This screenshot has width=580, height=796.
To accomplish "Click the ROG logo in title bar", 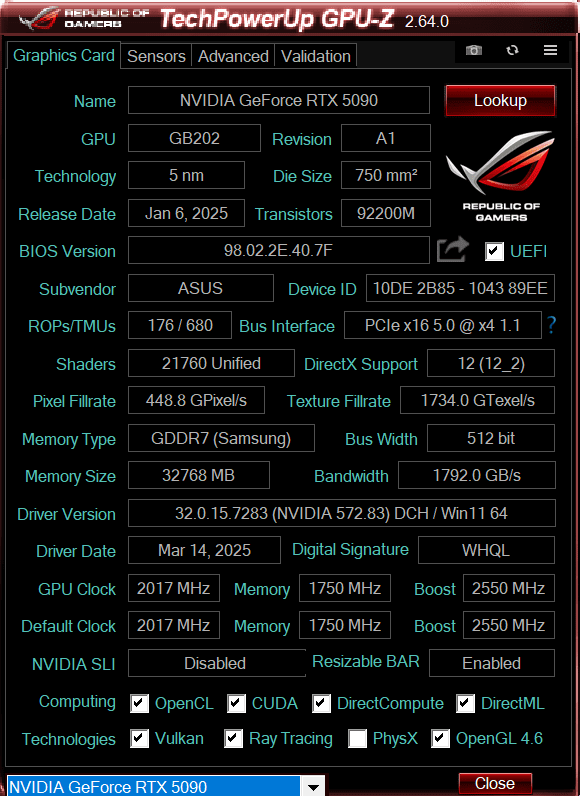I will (x=39, y=18).
